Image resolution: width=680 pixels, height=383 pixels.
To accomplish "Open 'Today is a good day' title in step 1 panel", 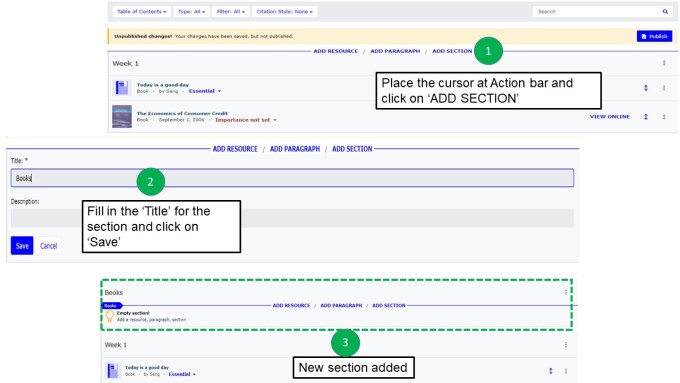I will pos(163,85).
